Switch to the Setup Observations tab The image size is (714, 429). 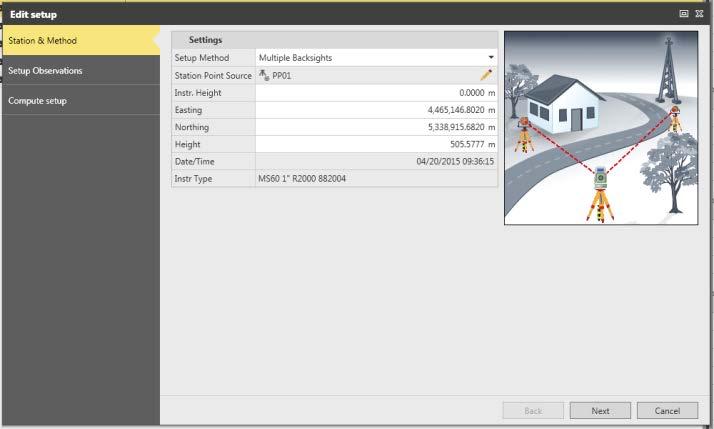coord(81,71)
